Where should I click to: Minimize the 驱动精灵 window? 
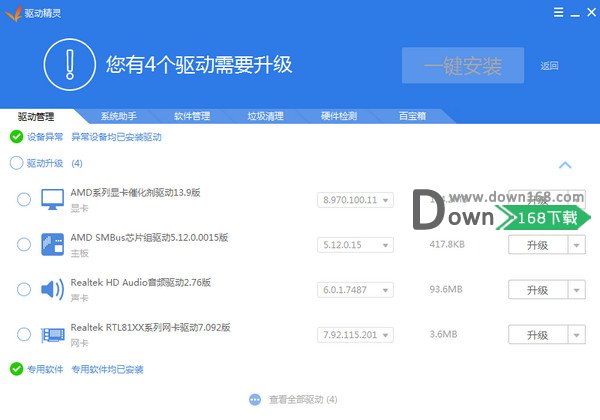click(x=575, y=13)
